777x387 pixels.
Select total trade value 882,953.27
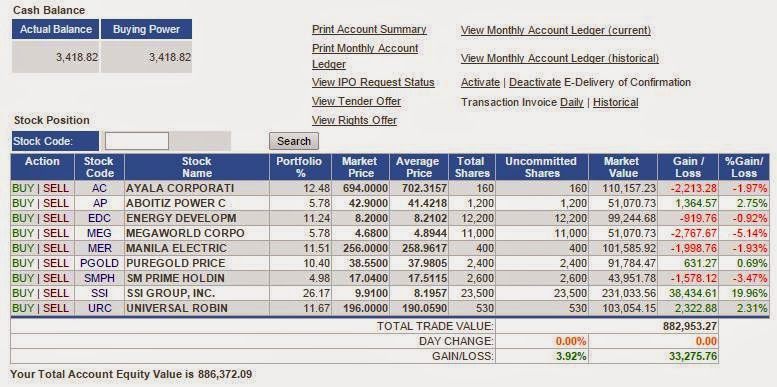690,326
